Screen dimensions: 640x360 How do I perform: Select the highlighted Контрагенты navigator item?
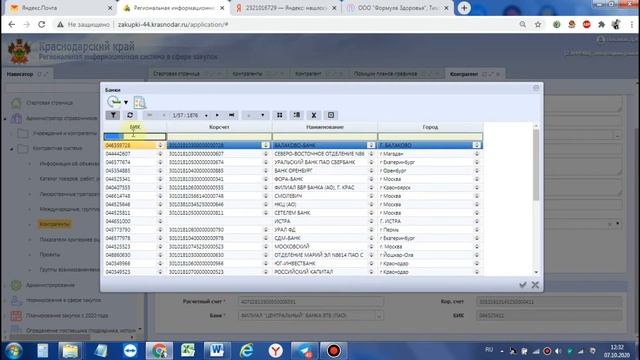tap(55, 224)
